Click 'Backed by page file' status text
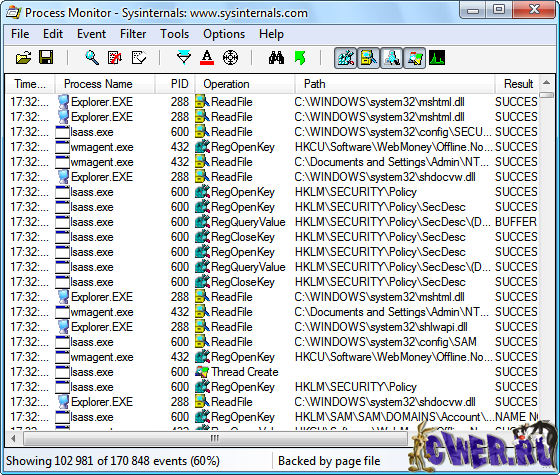The width and height of the screenshot is (560, 475). click(x=329, y=461)
